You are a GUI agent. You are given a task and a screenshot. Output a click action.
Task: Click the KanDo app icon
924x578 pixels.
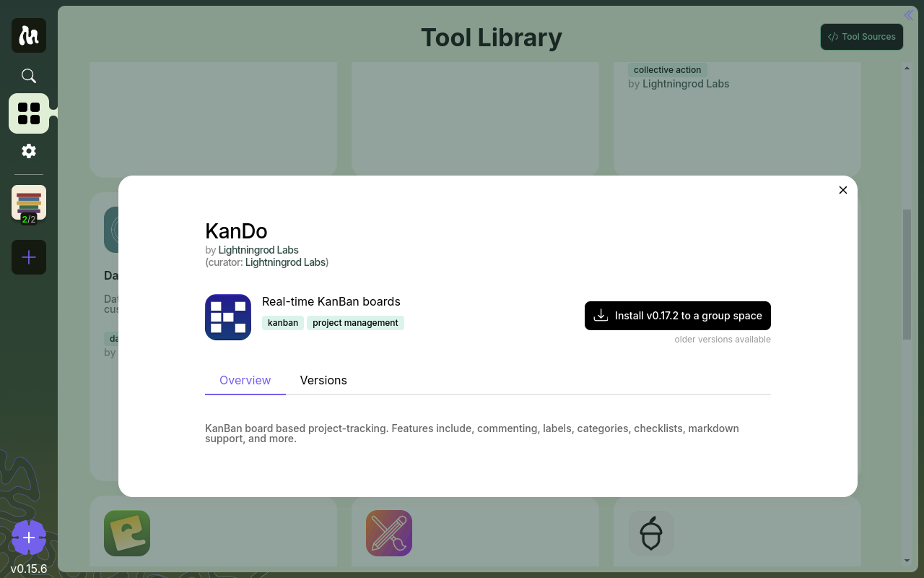pos(228,317)
